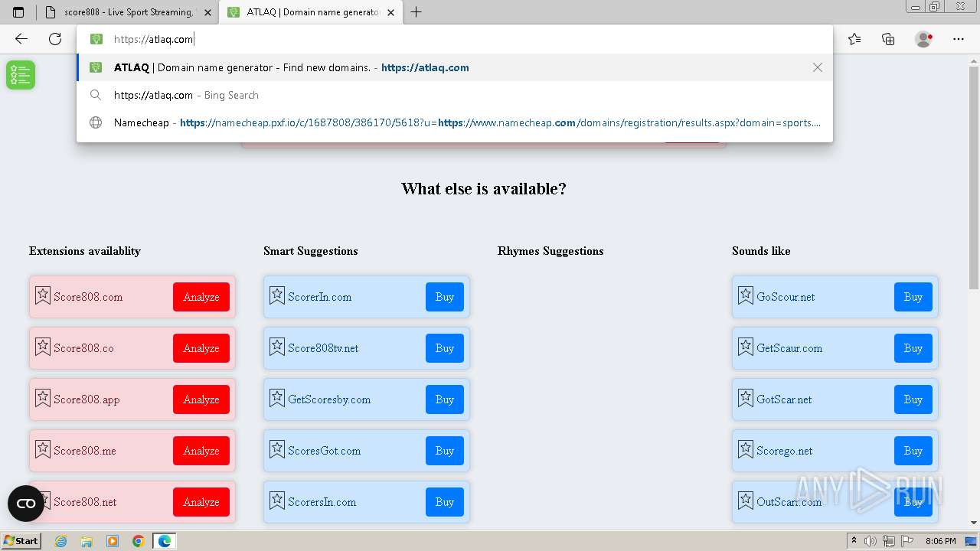Click the GetScoresby.com domain name text

[329, 399]
